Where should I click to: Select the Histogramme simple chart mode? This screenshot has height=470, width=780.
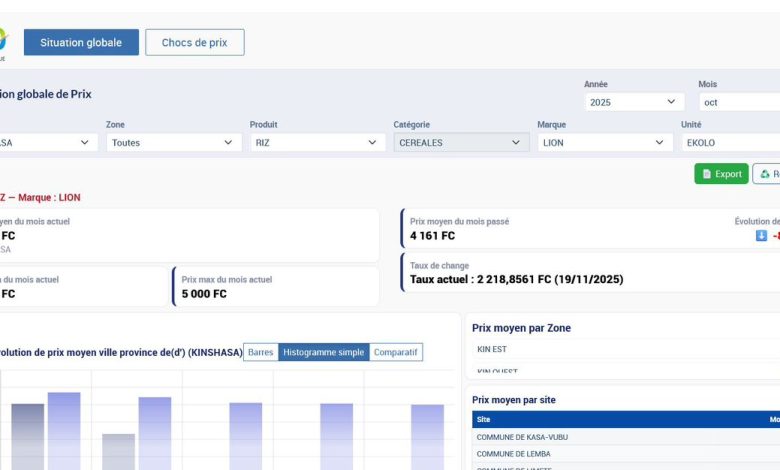click(323, 352)
